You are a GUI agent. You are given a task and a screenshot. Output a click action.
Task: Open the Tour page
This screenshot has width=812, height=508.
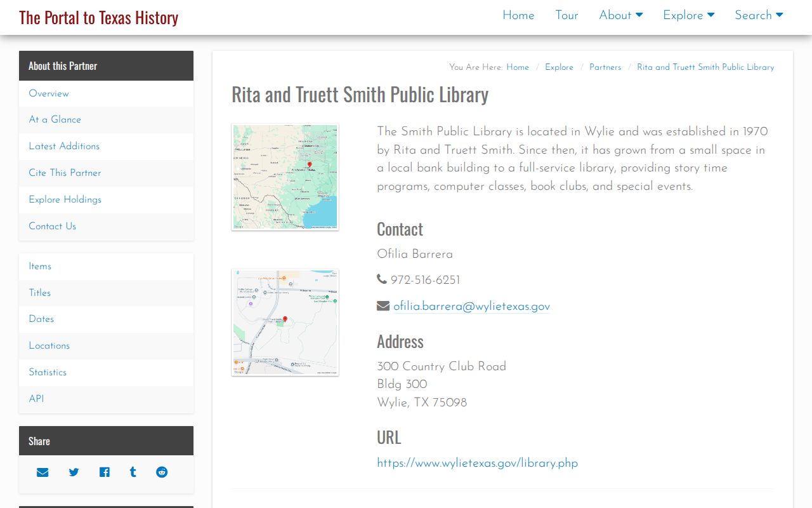click(x=566, y=15)
